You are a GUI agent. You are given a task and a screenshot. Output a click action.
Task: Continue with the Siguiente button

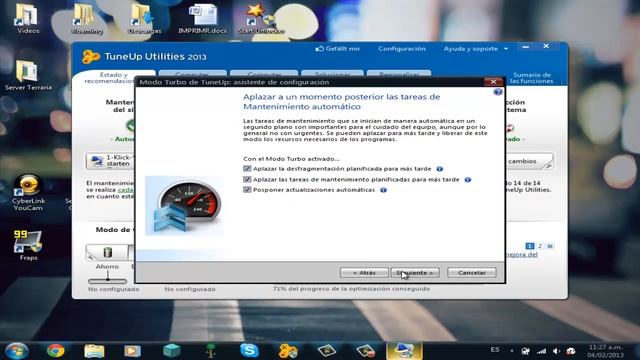[415, 273]
